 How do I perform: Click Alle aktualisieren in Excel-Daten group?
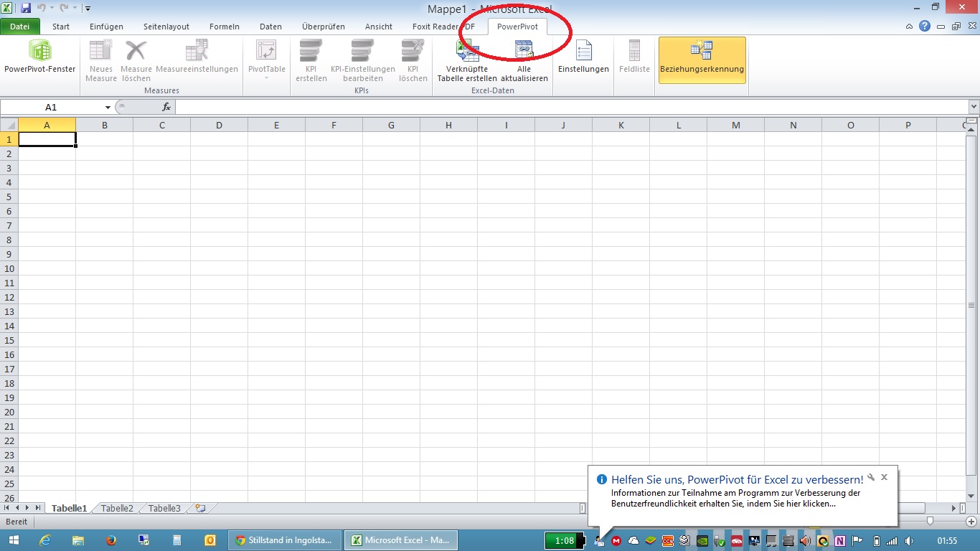point(524,62)
